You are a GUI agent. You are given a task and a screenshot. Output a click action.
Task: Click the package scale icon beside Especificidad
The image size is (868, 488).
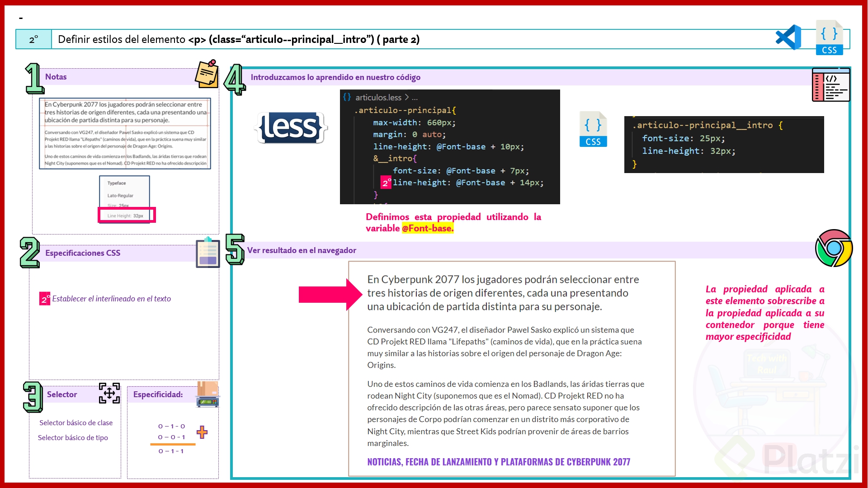[208, 394]
